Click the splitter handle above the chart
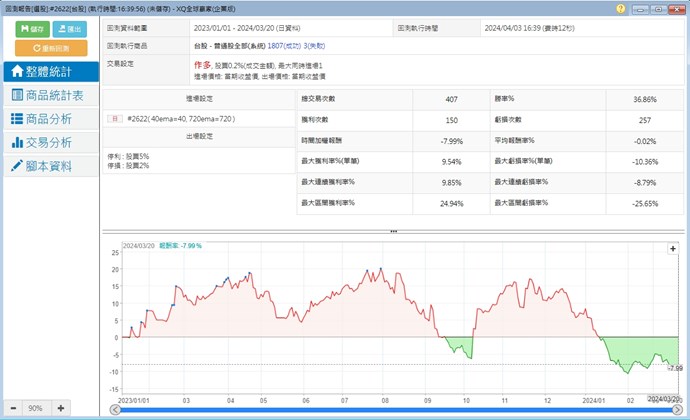Image resolution: width=690 pixels, height=420 pixels. (393, 232)
